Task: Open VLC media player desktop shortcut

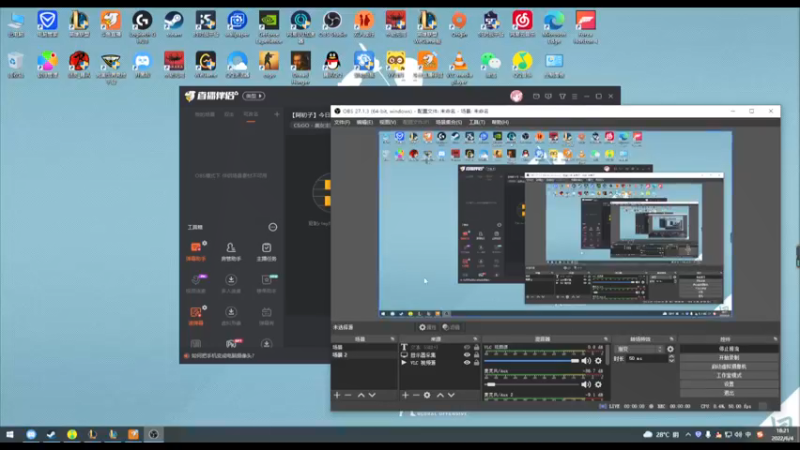Action: 459,67
